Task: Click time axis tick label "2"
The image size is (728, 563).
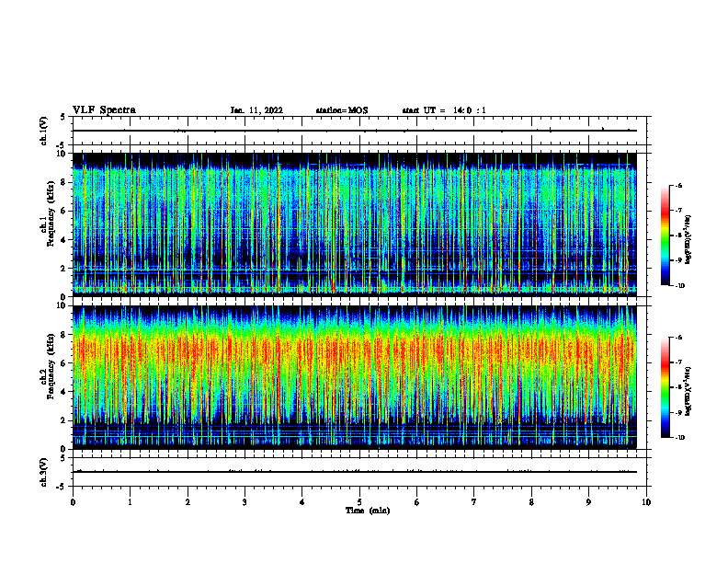Action: pyautogui.click(x=188, y=502)
